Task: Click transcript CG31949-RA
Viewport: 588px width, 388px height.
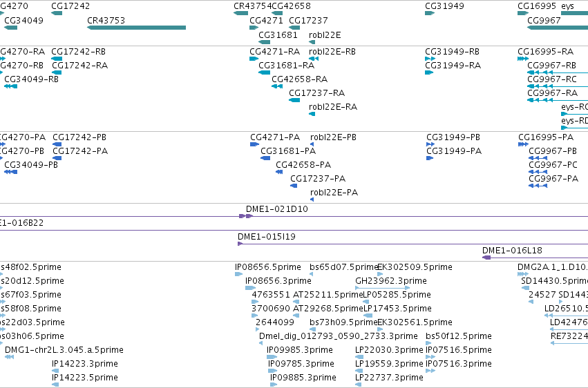Action: [x=453, y=65]
